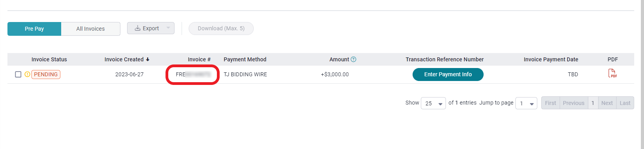This screenshot has width=644, height=149.
Task: Go to the Next page
Action: pyautogui.click(x=607, y=103)
